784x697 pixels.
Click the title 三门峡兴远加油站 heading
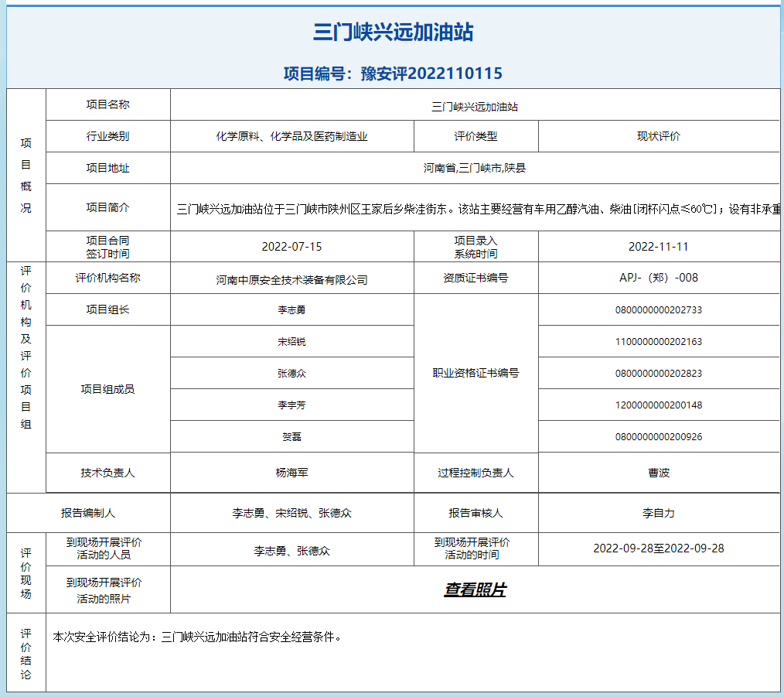pos(393,32)
